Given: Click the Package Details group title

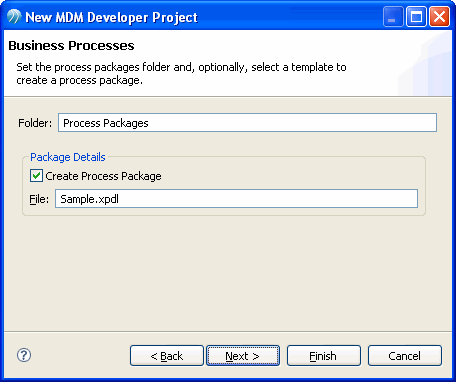Looking at the screenshot, I should 68,157.
